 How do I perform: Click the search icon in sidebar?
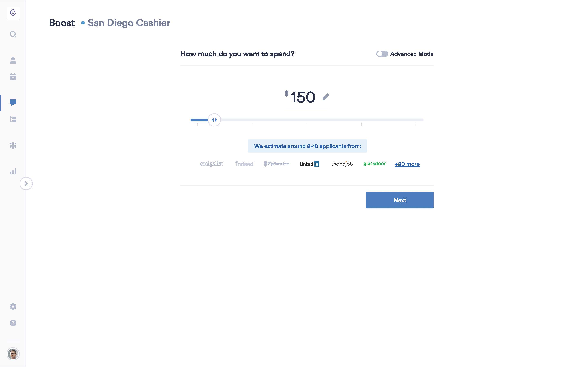(x=13, y=34)
